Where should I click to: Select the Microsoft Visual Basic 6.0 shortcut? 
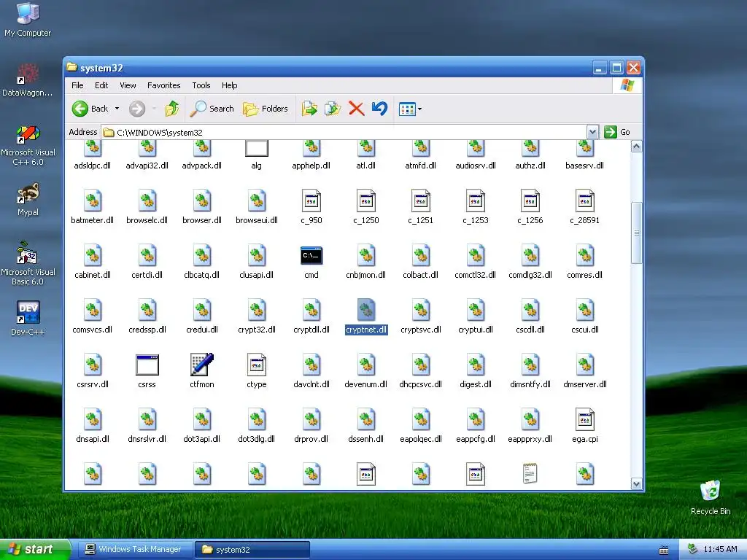point(28,264)
